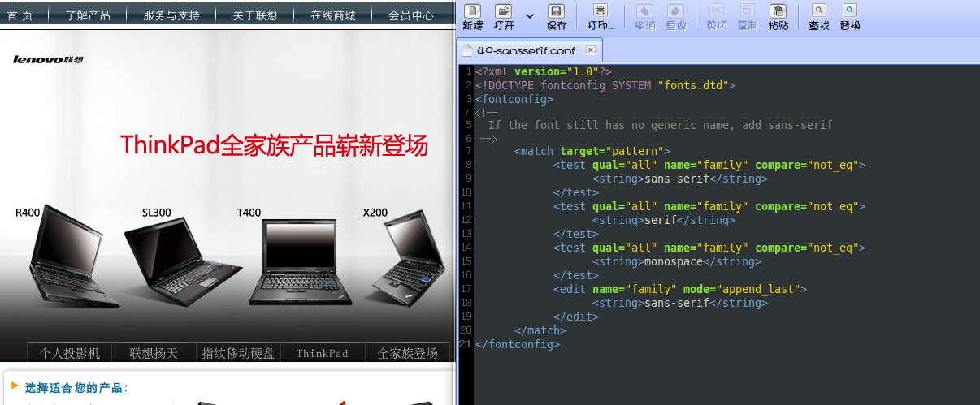980x405 pixels.
Task: Click the opening <fontconfig> tag on line 3
Action: point(514,98)
